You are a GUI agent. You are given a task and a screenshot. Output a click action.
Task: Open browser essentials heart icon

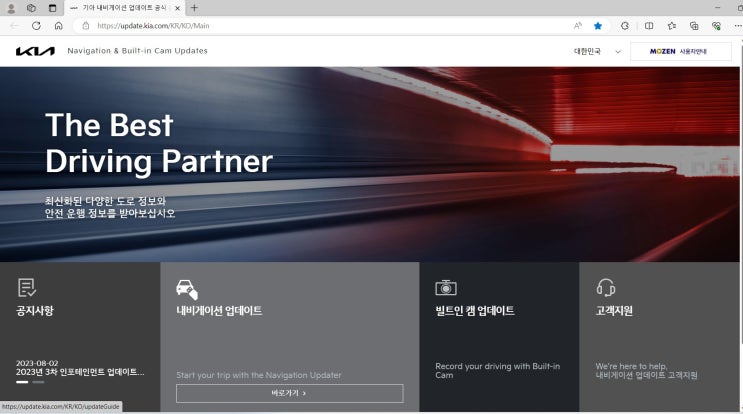(x=716, y=26)
